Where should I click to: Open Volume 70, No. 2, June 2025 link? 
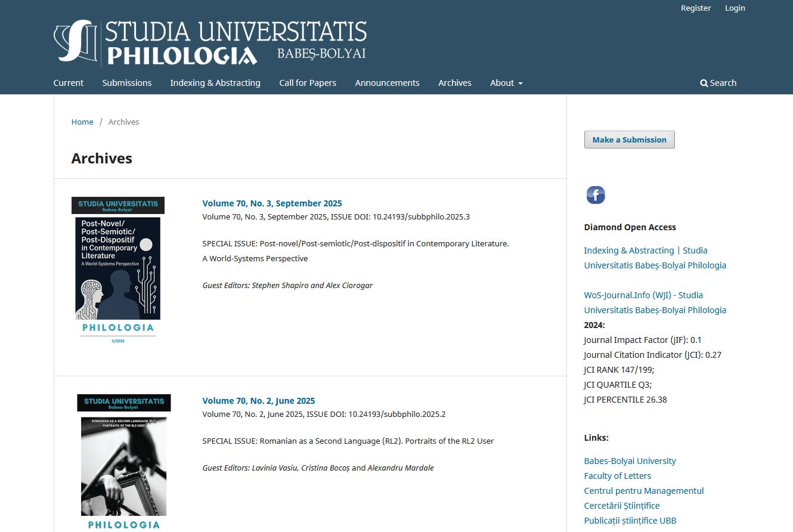tap(259, 401)
